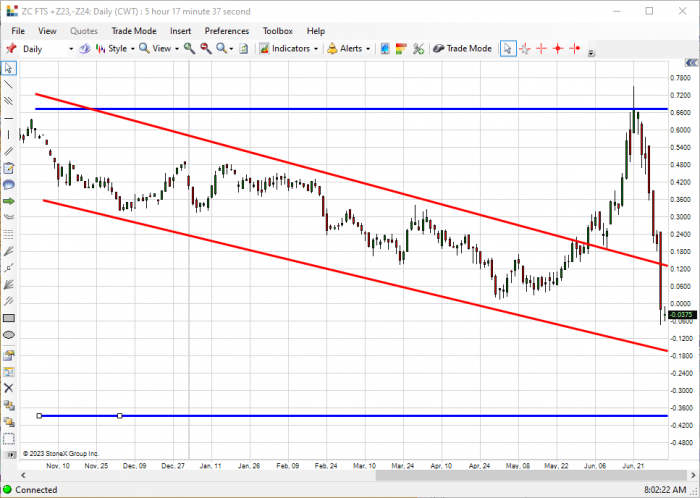Viewport: 700px width, 498px height.
Task: Expand more tools at left sidebar bottom
Action: [10, 455]
